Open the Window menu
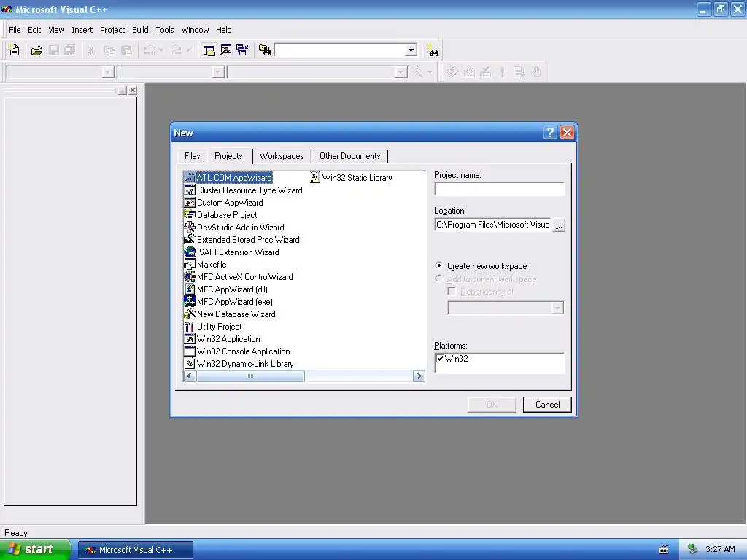 (195, 30)
